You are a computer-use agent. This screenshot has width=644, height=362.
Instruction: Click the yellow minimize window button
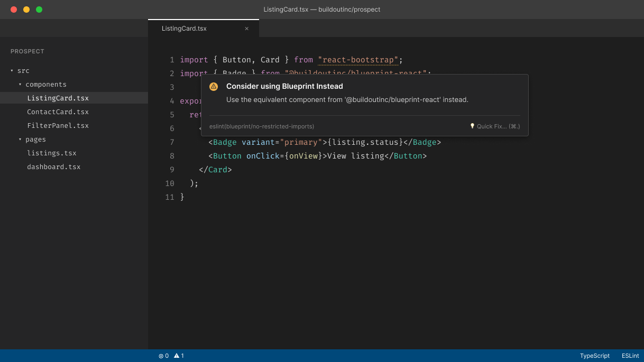point(26,10)
